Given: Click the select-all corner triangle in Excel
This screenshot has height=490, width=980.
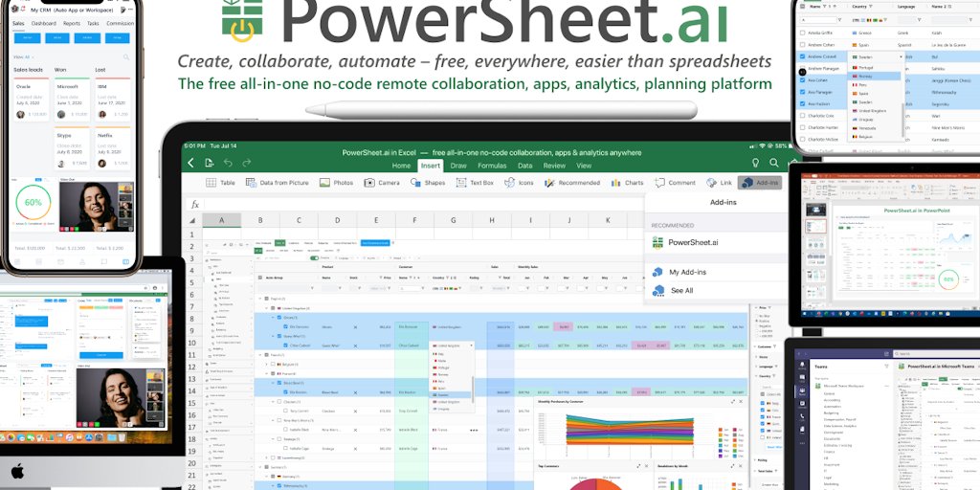Looking at the screenshot, I should point(191,221).
